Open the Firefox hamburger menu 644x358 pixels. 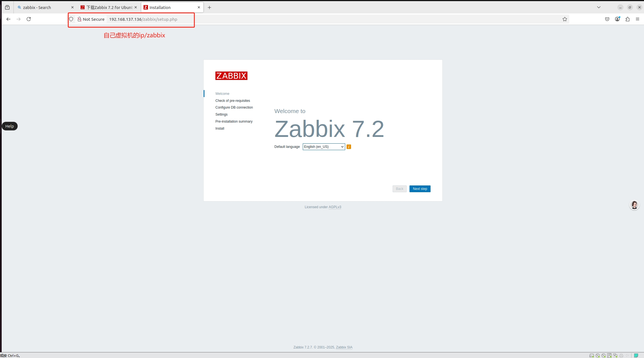click(638, 19)
